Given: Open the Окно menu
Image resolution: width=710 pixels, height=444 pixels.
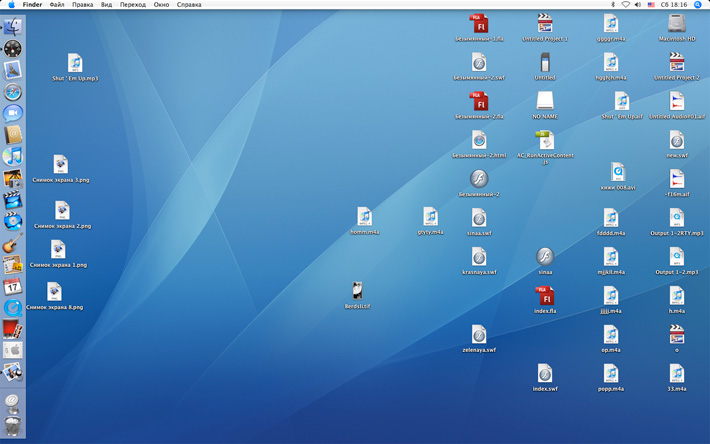Looking at the screenshot, I should coord(161,5).
